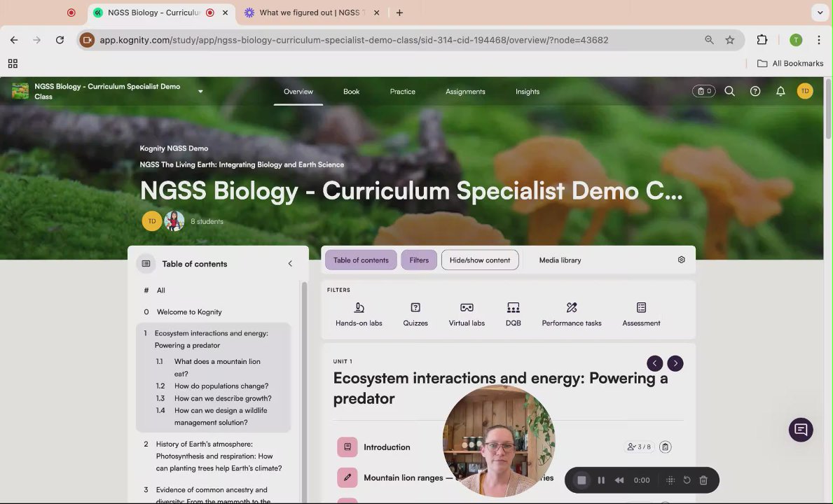Open the Book tab
833x504 pixels.
(x=351, y=91)
